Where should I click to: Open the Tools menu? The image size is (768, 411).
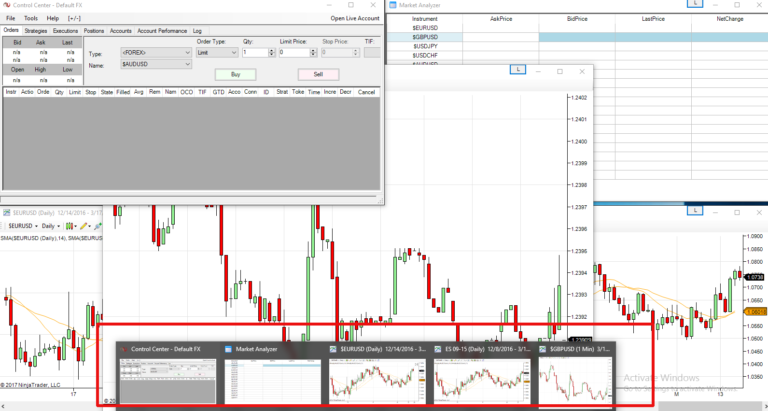point(31,18)
